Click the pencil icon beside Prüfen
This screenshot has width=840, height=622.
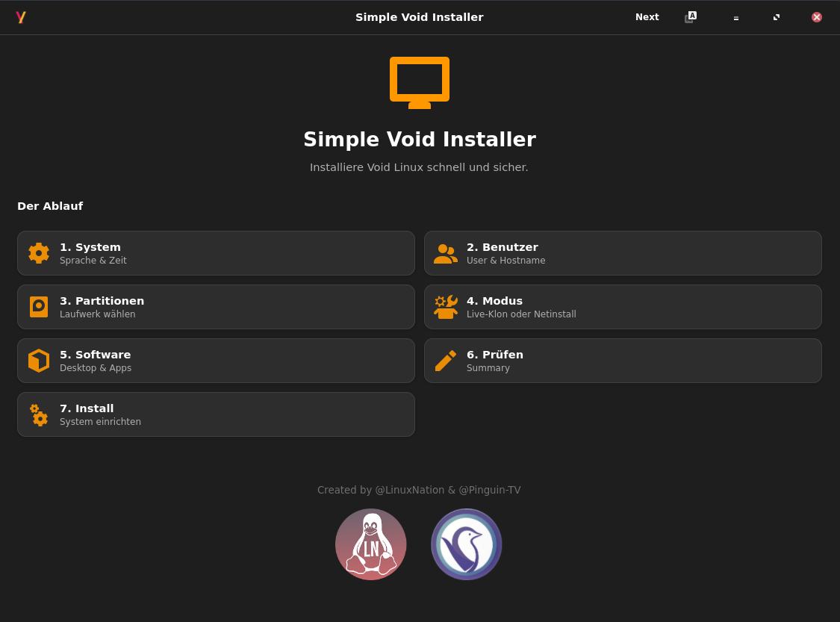pyautogui.click(x=446, y=361)
